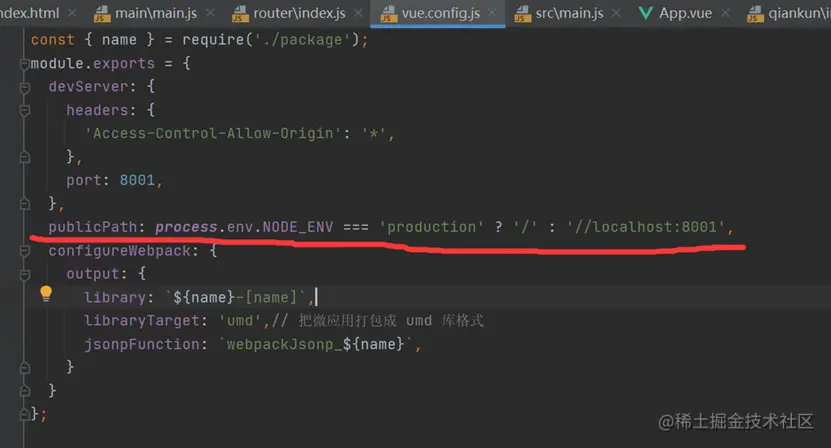Click the library property name

click(115, 297)
